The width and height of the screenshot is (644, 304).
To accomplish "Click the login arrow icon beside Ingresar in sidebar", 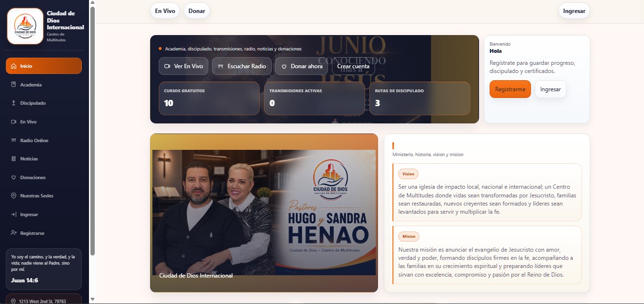I will 13,214.
